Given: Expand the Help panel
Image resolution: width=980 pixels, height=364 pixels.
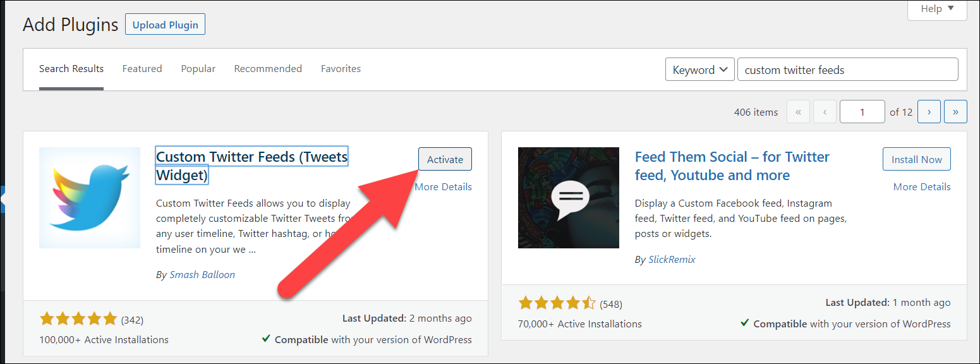Looking at the screenshot, I should [x=937, y=9].
